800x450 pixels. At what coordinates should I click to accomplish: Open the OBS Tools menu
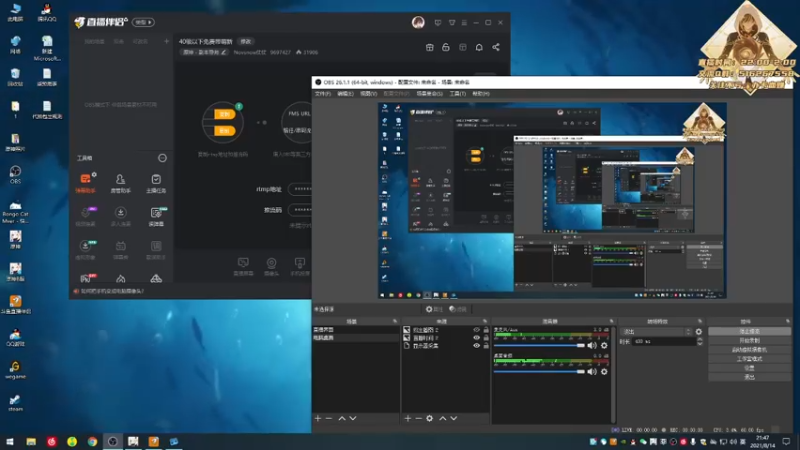click(x=458, y=94)
